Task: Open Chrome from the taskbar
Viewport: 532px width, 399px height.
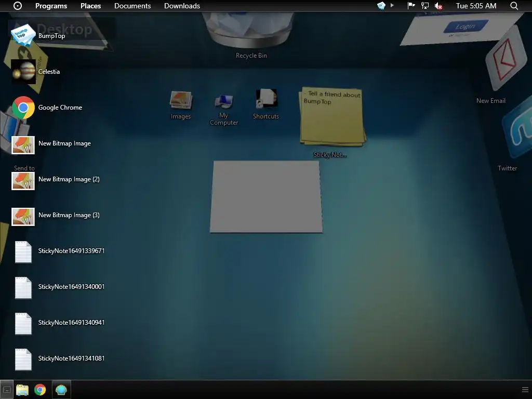Action: point(40,390)
